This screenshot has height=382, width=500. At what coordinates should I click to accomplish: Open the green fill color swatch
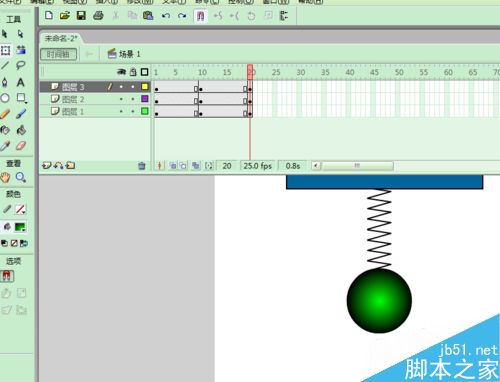(20, 227)
